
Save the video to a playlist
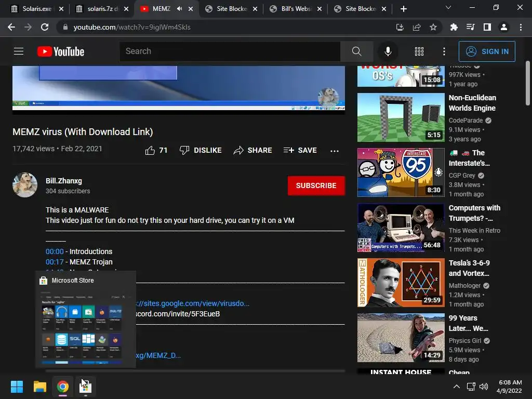300,150
